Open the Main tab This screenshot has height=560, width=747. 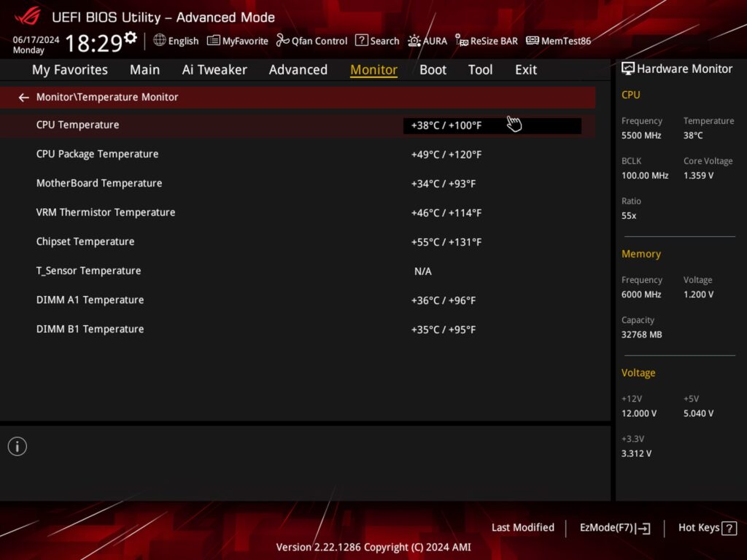click(145, 69)
